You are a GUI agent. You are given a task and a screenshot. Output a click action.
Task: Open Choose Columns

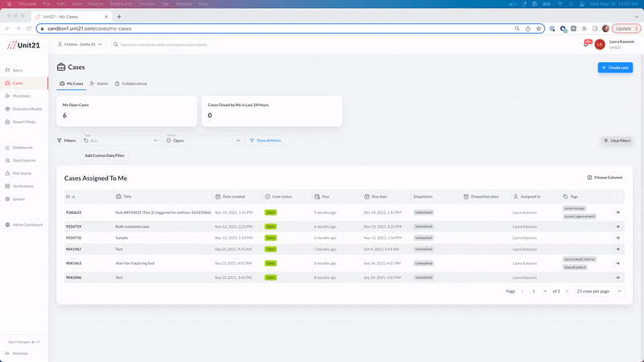[x=605, y=178]
